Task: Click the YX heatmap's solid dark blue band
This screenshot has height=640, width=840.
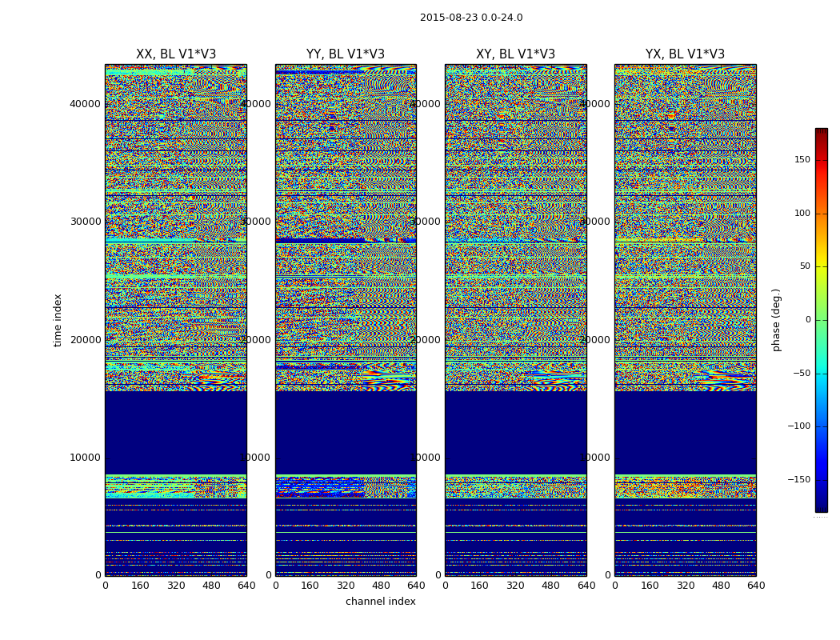Action: (x=685, y=432)
